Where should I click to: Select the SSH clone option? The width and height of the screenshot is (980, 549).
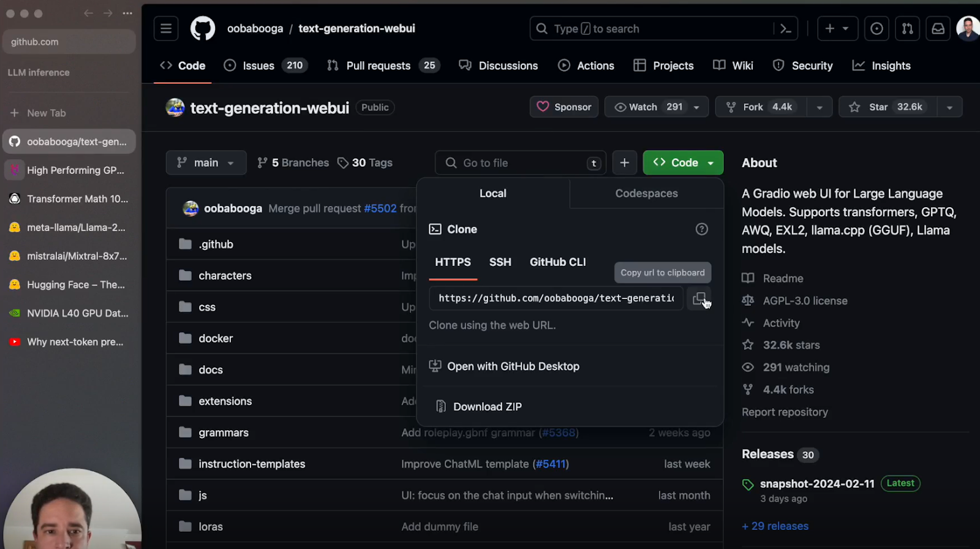[500, 262]
